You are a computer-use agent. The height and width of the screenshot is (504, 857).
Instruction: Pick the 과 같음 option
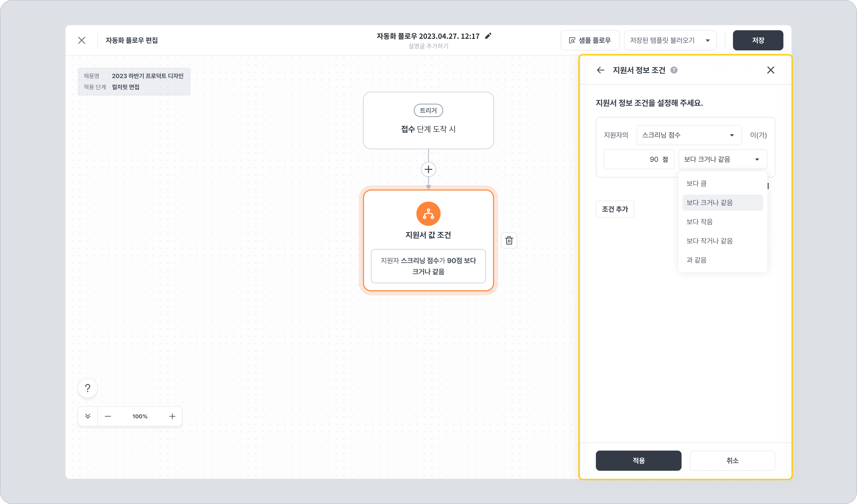tap(696, 260)
